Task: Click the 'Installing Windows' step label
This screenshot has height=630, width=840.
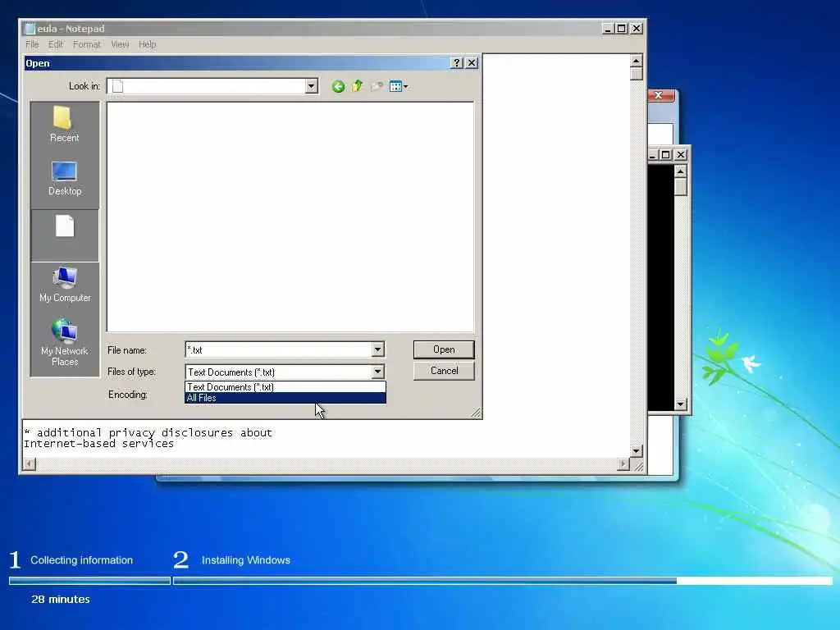Action: pyautogui.click(x=246, y=559)
